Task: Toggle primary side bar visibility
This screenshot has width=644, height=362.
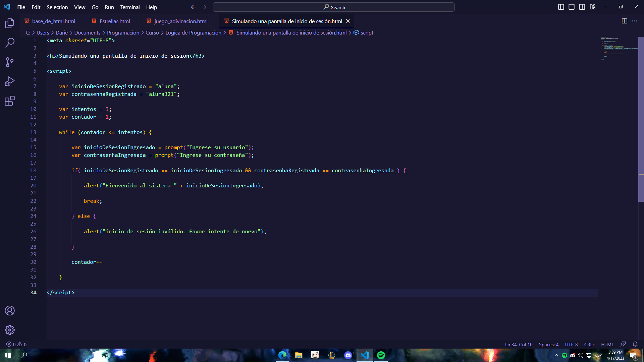Action: coord(561,7)
